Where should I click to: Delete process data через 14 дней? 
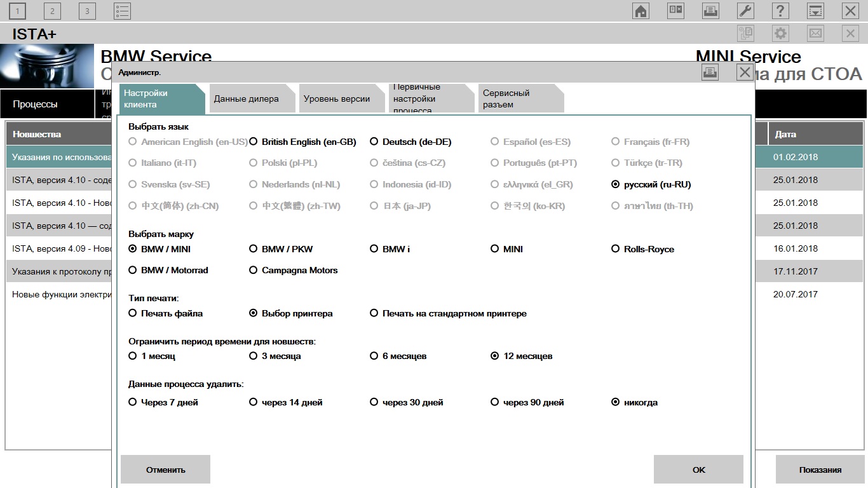[286, 402]
